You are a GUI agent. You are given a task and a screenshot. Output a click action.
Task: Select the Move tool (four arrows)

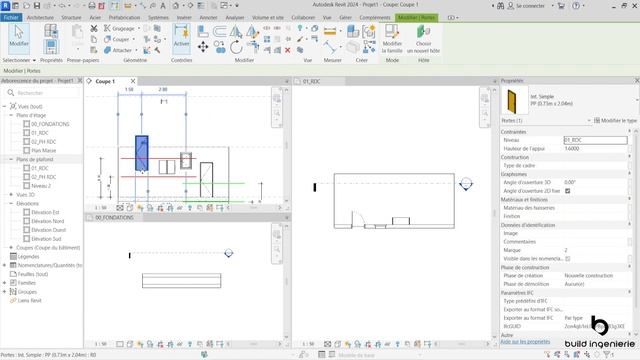[203, 47]
